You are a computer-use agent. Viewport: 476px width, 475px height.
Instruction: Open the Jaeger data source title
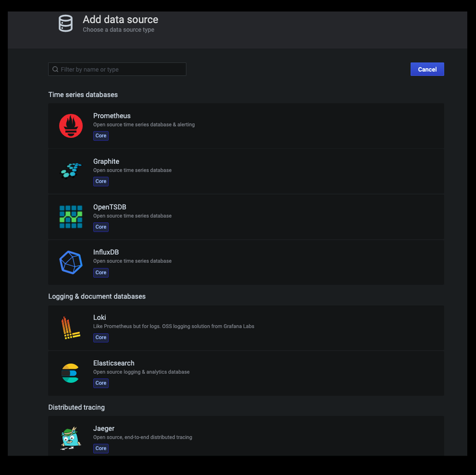103,428
